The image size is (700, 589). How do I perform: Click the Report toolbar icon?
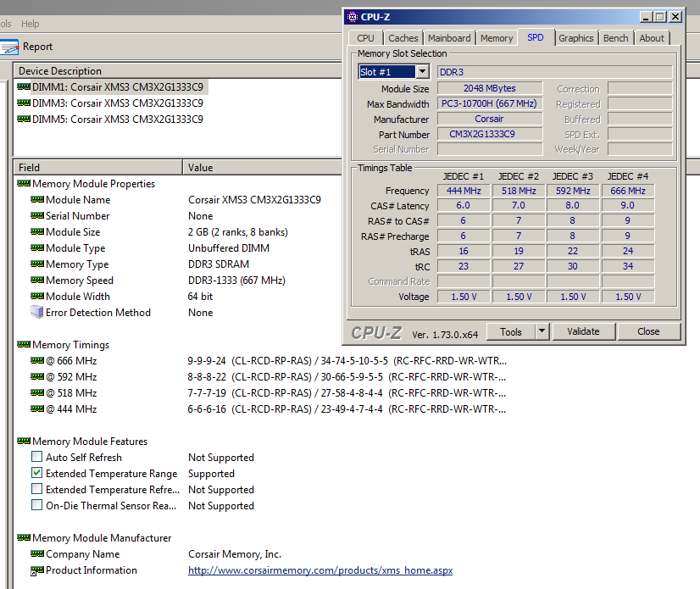pos(9,47)
